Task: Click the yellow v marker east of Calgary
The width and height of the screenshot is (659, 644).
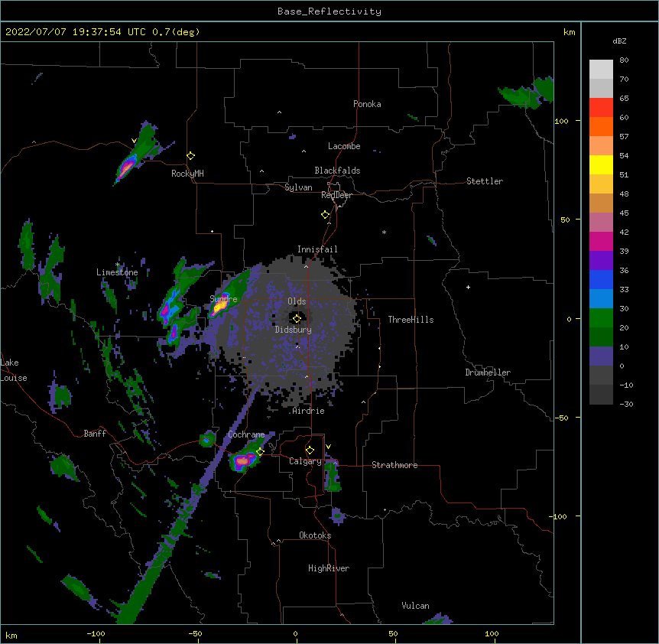Action: click(328, 447)
